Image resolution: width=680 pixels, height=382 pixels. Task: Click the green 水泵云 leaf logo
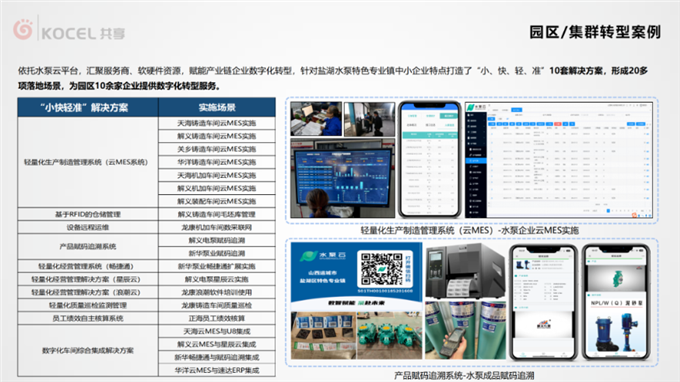click(309, 256)
